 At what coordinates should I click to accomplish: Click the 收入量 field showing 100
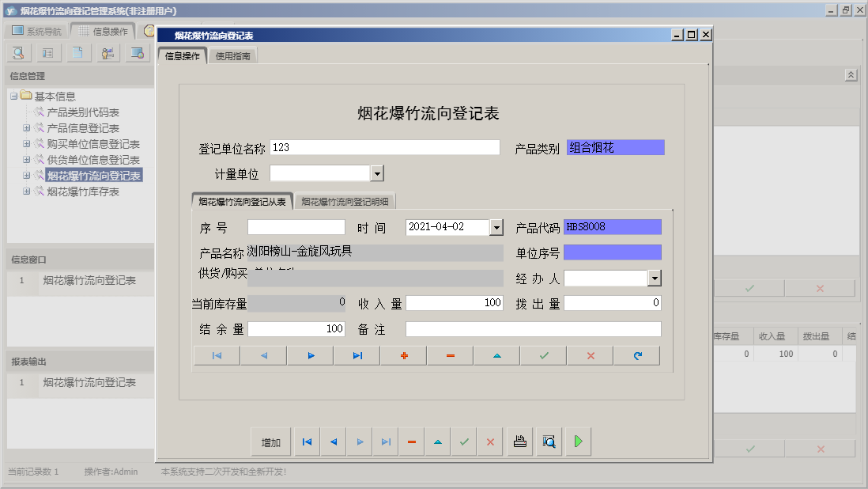coord(455,303)
